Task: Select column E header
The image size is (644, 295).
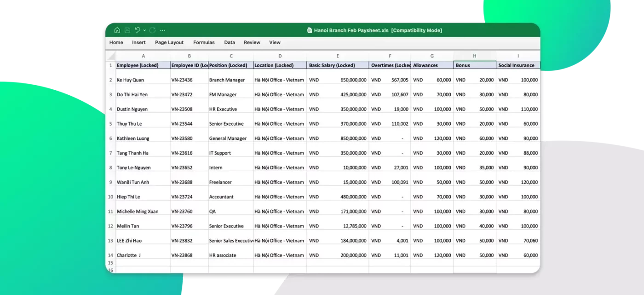Action: pos(338,56)
